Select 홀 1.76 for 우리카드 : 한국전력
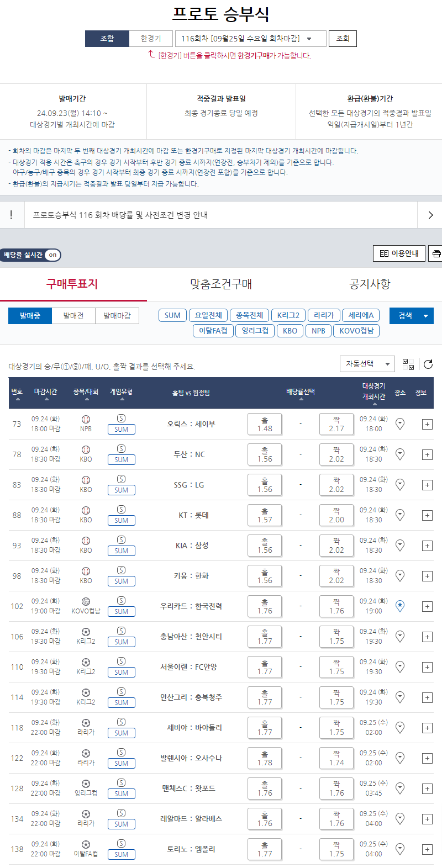The image size is (442, 868). [265, 606]
